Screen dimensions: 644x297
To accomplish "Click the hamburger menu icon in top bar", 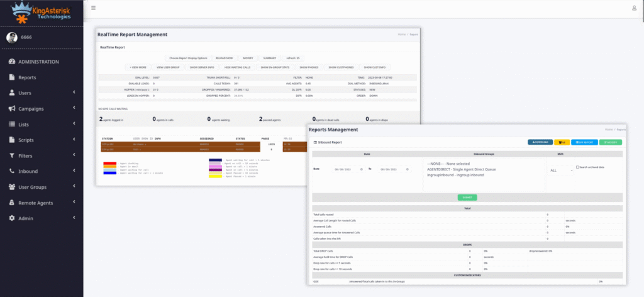I will pos(94,8).
